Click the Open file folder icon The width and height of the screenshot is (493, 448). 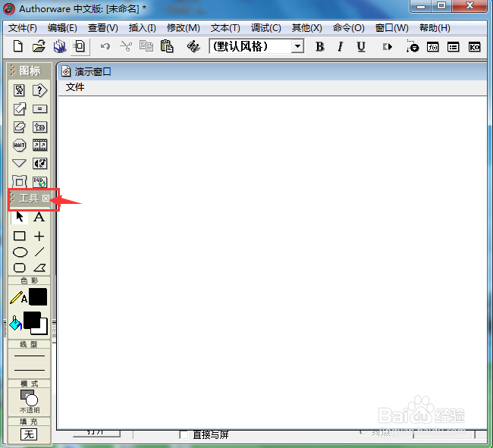point(39,46)
